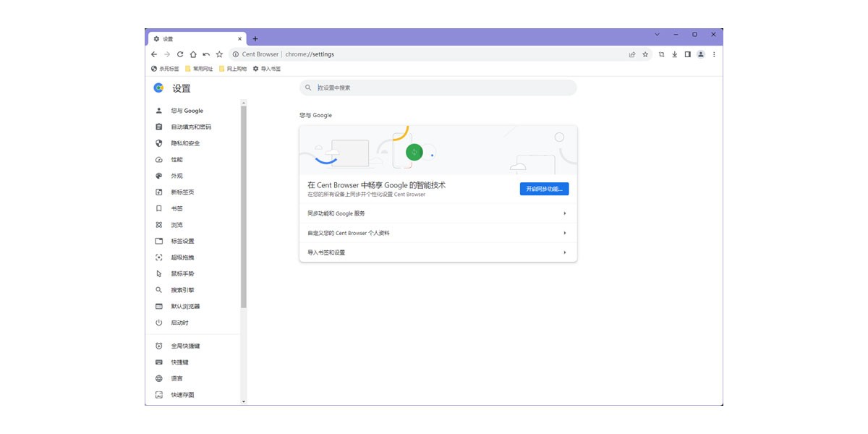Open the three-dot browser menu
868x434 pixels.
(x=714, y=54)
